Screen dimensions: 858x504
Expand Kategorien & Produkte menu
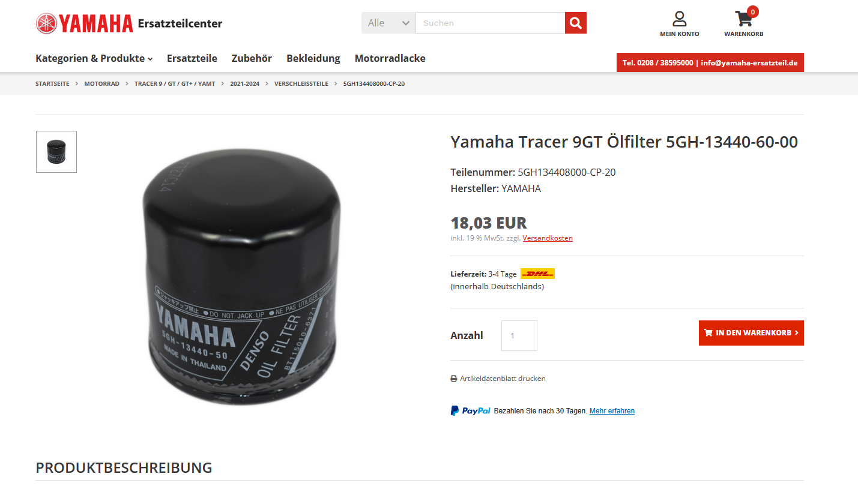(x=94, y=58)
